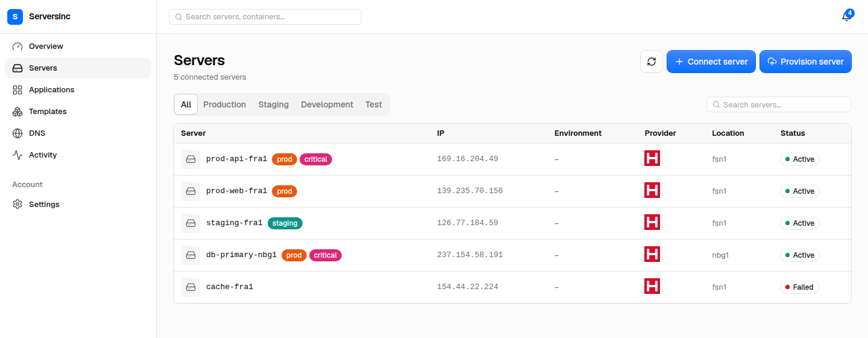Open the staging-fra1 server name
The height and width of the screenshot is (338, 868).
(x=234, y=223)
